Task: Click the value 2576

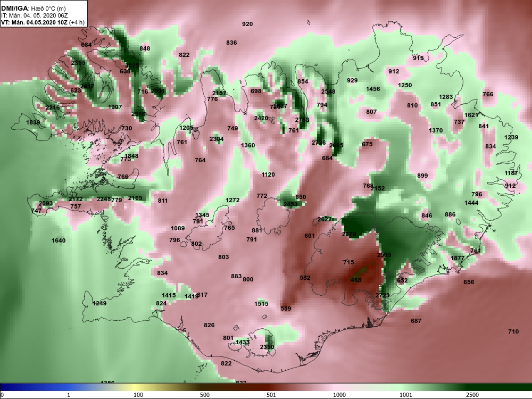Action: coord(138,114)
